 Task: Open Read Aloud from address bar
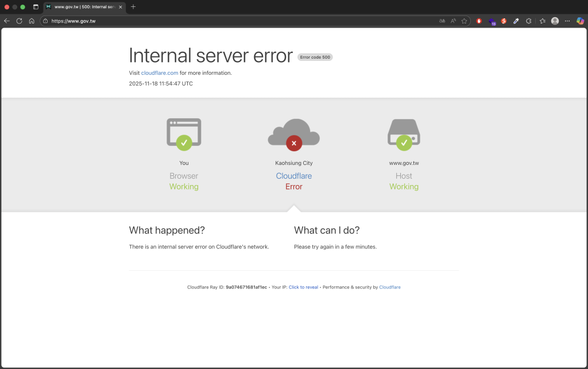[453, 21]
